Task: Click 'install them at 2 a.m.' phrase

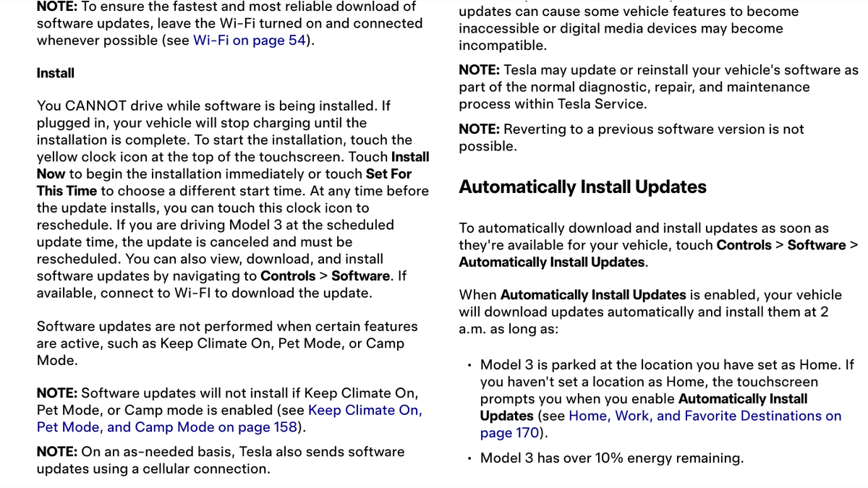Action: point(645,320)
